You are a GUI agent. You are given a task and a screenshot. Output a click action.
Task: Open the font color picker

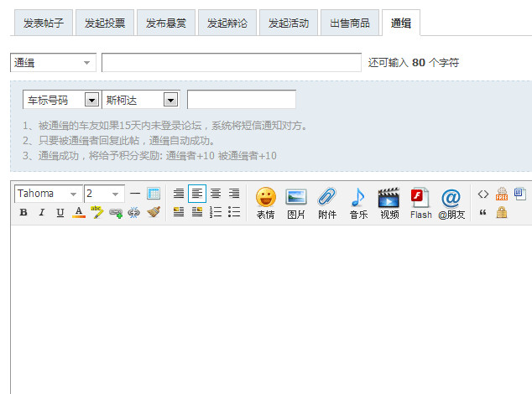click(x=79, y=212)
